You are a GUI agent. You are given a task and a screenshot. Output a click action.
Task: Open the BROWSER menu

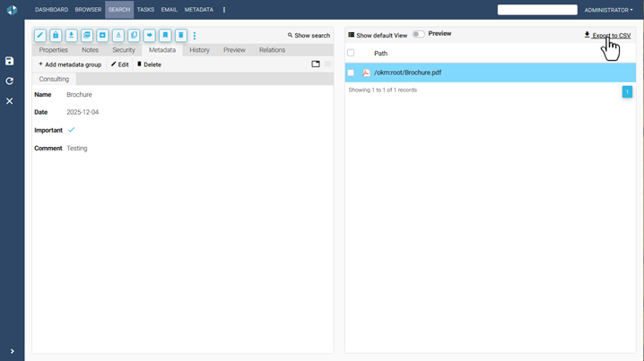click(x=88, y=10)
